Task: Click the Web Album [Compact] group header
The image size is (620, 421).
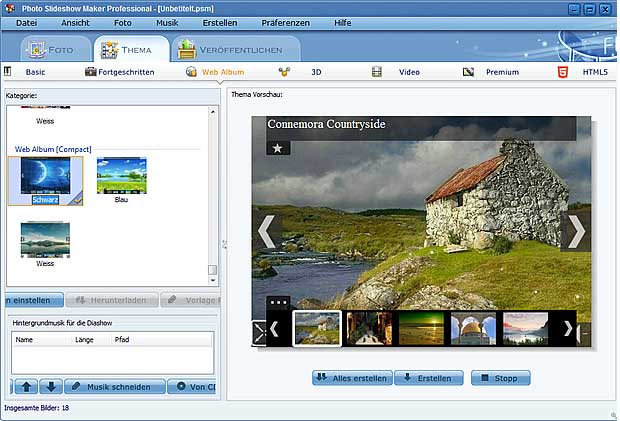Action: [53, 149]
